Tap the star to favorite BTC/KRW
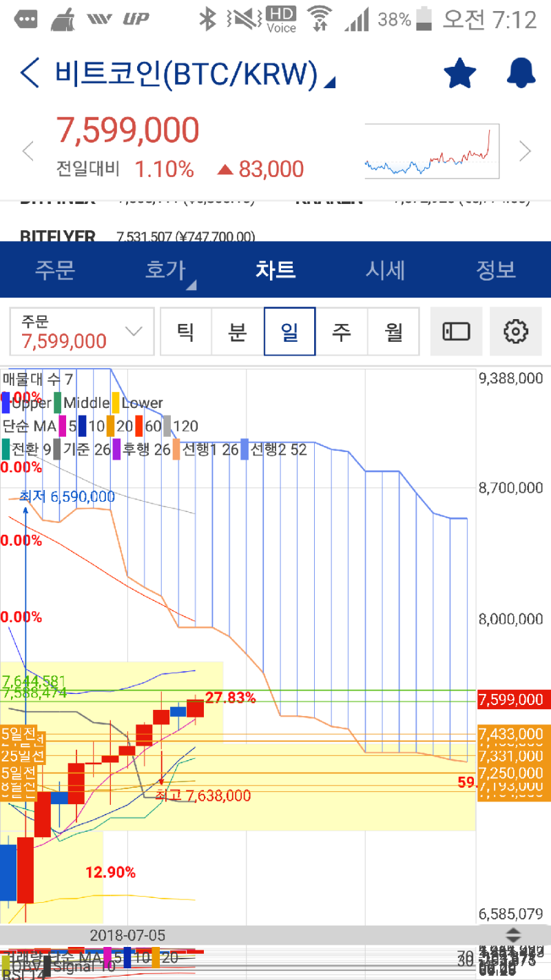 [460, 72]
